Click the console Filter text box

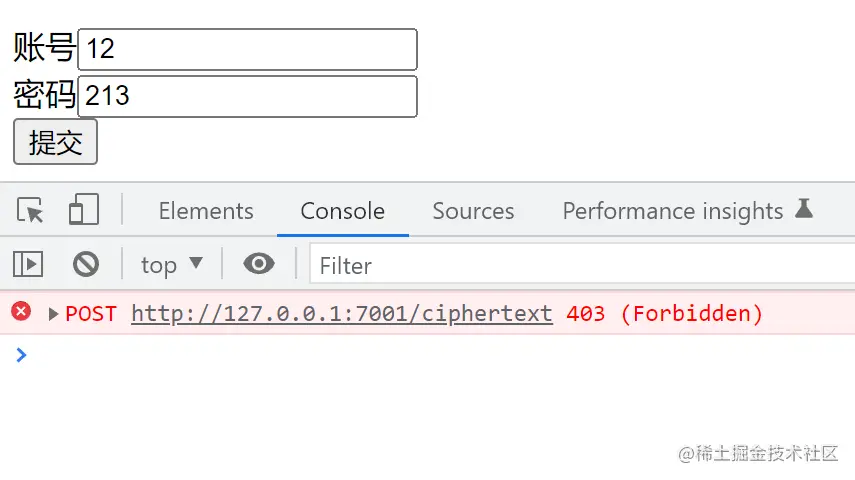tap(580, 265)
